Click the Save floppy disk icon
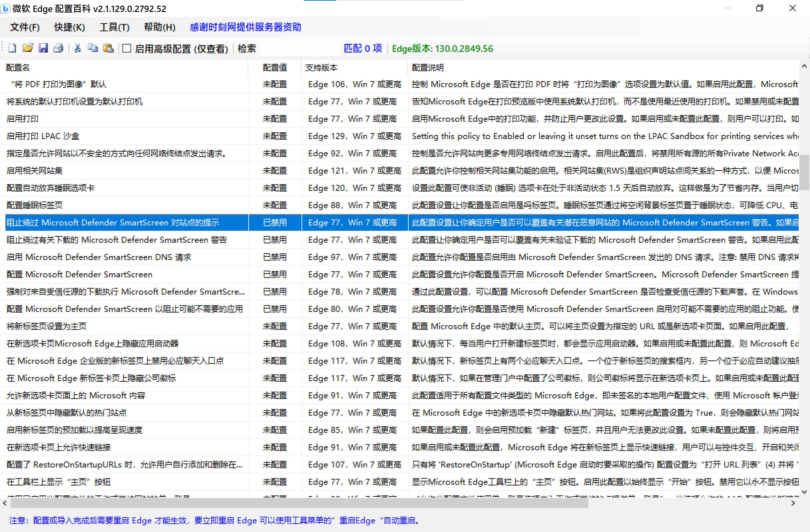This screenshot has width=810, height=532. tap(43, 48)
